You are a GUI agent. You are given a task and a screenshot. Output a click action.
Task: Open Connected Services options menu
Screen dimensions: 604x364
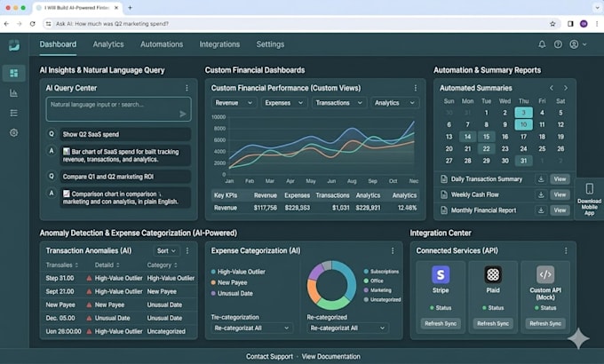pos(566,250)
